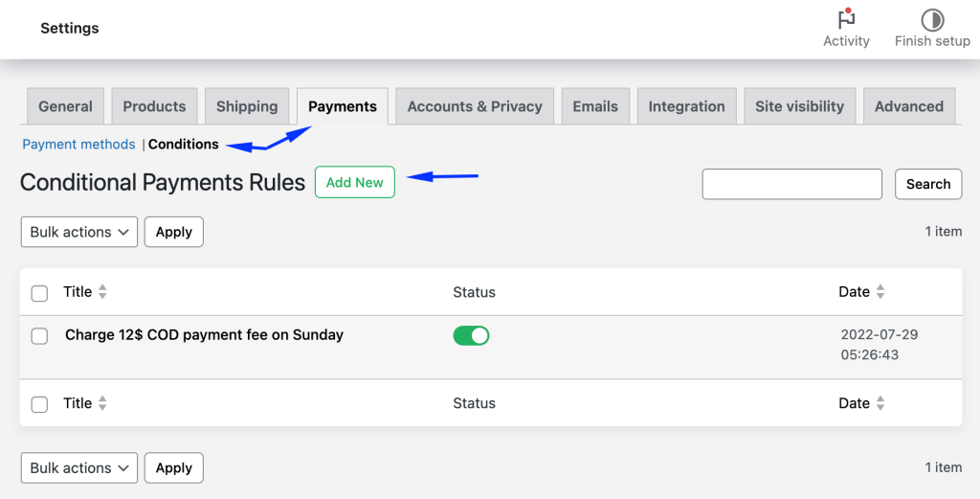
Task: Click the bottom '1 item' count
Action: [x=944, y=467]
